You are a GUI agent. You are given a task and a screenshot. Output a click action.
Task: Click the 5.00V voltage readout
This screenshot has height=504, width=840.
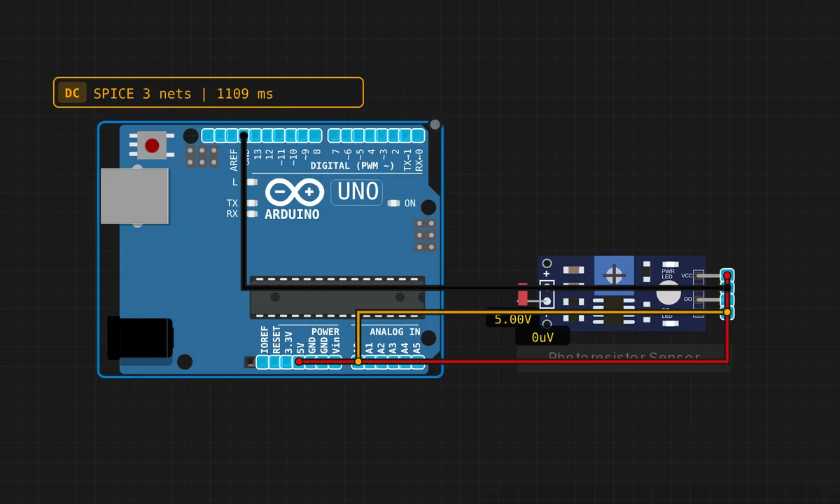pyautogui.click(x=513, y=319)
